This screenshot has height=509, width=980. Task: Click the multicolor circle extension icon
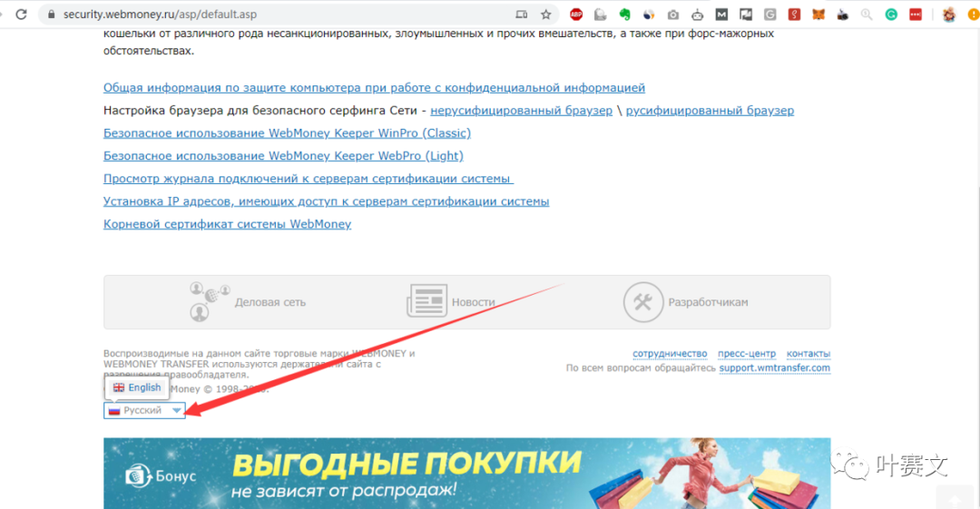pos(649,14)
